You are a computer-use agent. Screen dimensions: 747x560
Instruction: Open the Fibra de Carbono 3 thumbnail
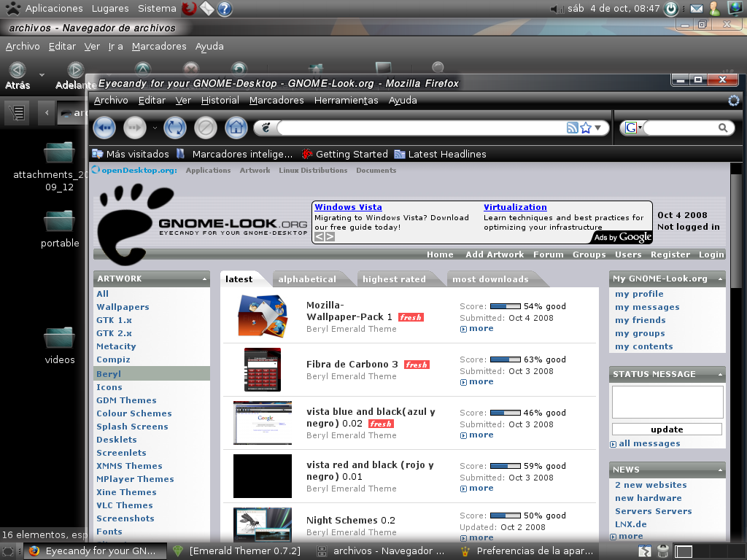[x=263, y=370]
